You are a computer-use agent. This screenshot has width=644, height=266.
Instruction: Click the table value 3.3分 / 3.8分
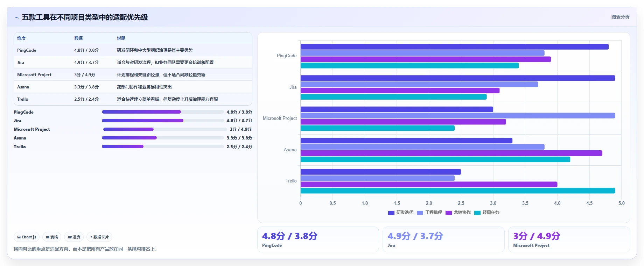click(86, 87)
